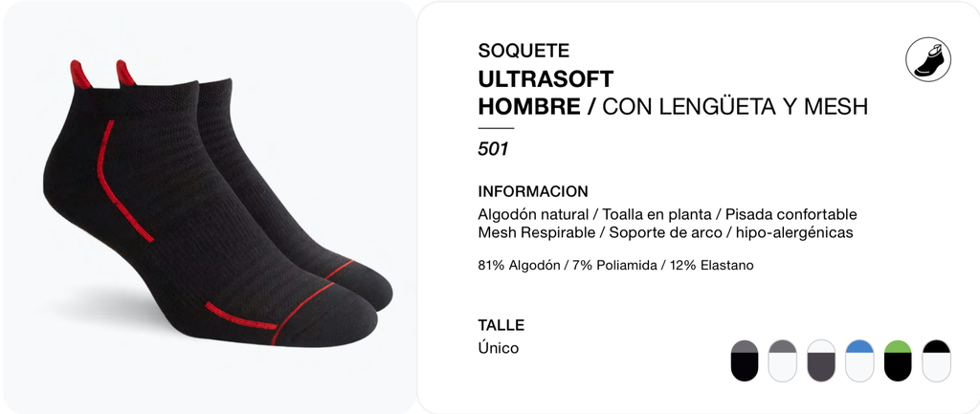
Task: Choose the green and black color swatch
Action: click(x=898, y=360)
